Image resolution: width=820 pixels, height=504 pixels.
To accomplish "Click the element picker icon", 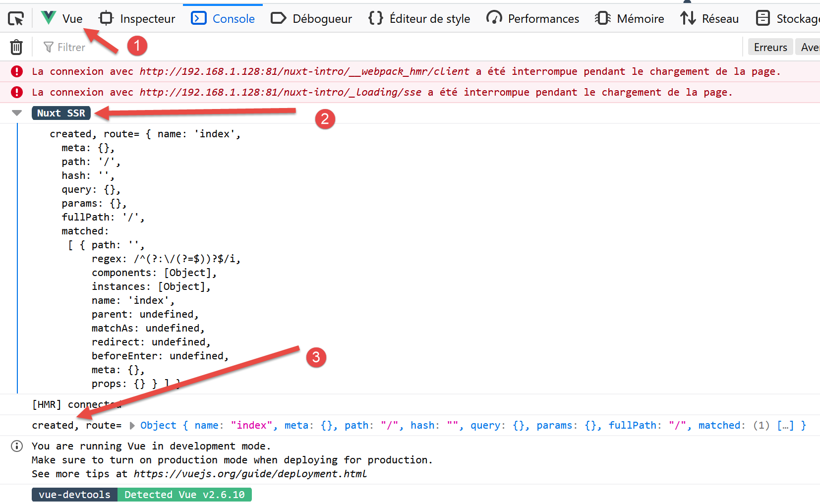I will point(16,19).
